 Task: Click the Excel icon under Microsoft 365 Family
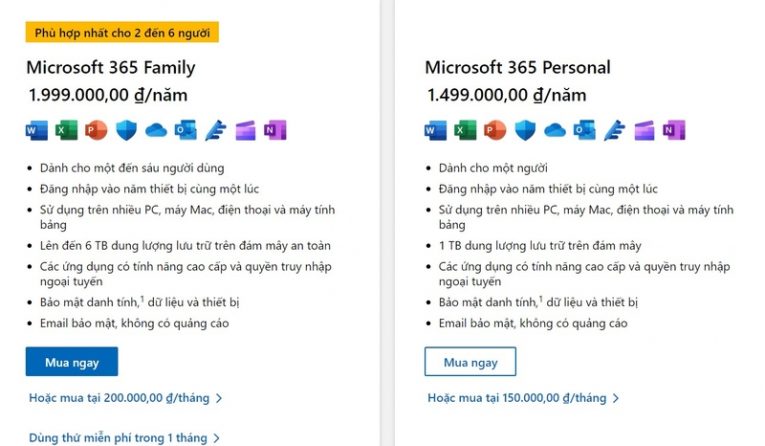coord(66,130)
